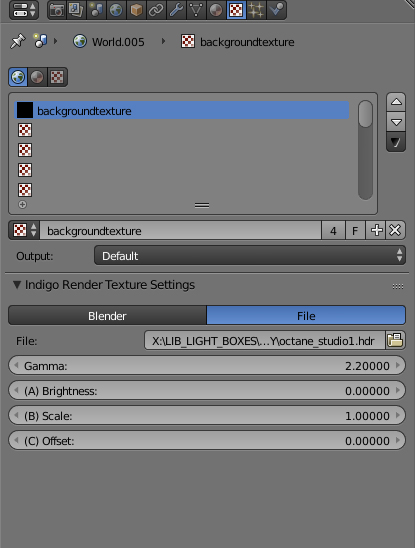The image size is (415, 548).
Task: Open the Output Default dropdown
Action: coord(250,255)
